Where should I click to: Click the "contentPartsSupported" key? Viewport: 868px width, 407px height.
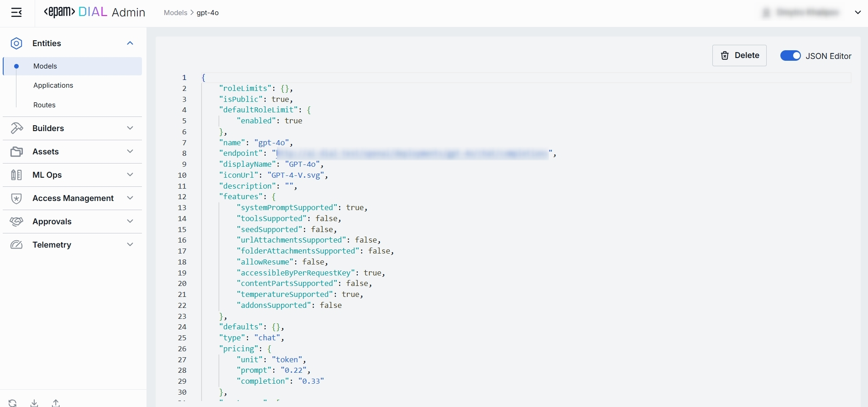coord(287,284)
